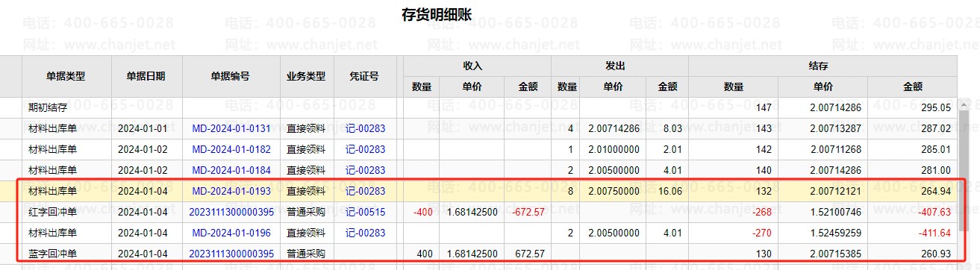Click the negative balance quantity -270

tap(763, 233)
